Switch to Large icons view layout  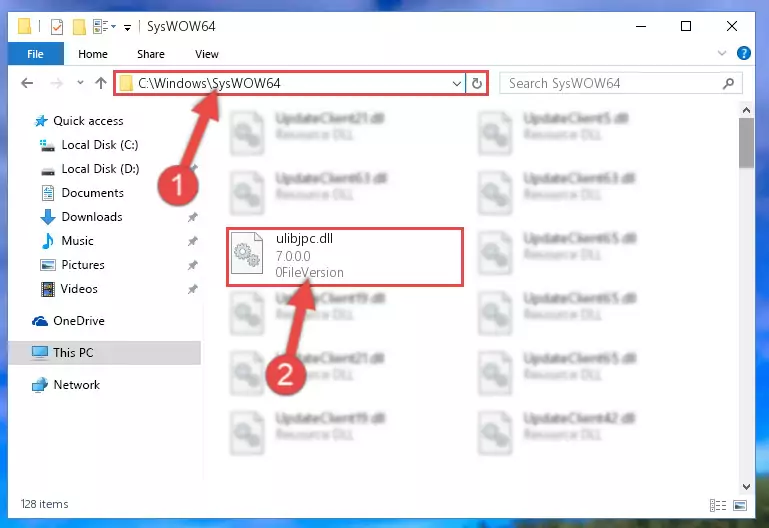point(740,505)
